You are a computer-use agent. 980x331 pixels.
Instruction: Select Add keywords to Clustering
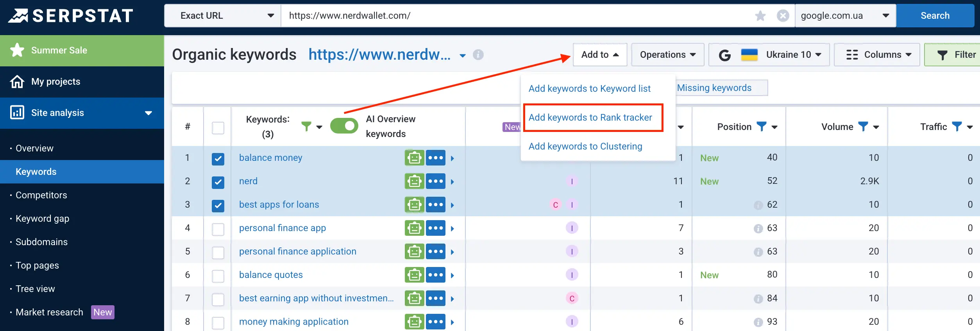point(585,146)
